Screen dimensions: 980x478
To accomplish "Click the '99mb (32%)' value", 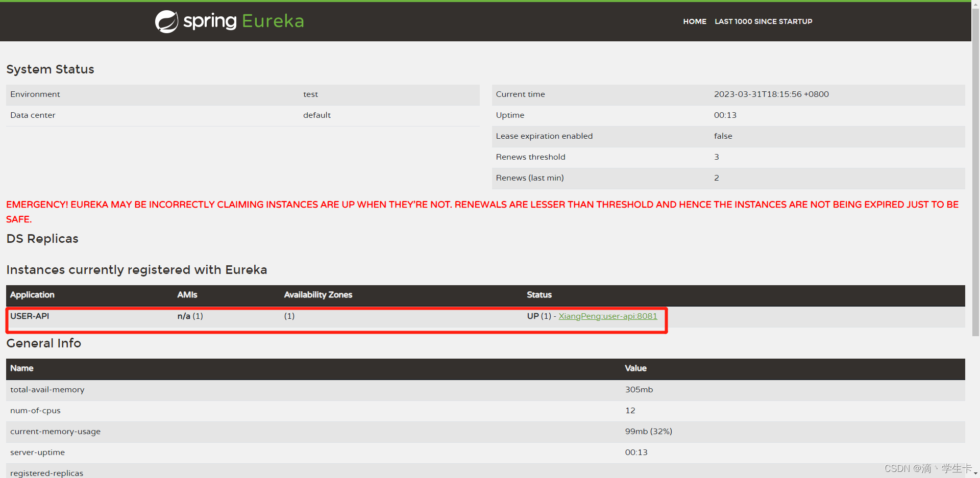I will 649,432.
